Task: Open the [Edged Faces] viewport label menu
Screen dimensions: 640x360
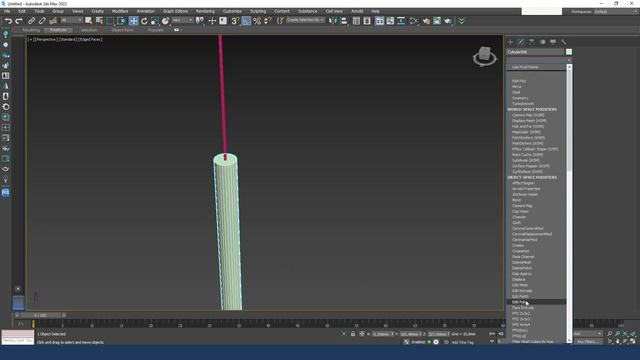Action: point(90,40)
